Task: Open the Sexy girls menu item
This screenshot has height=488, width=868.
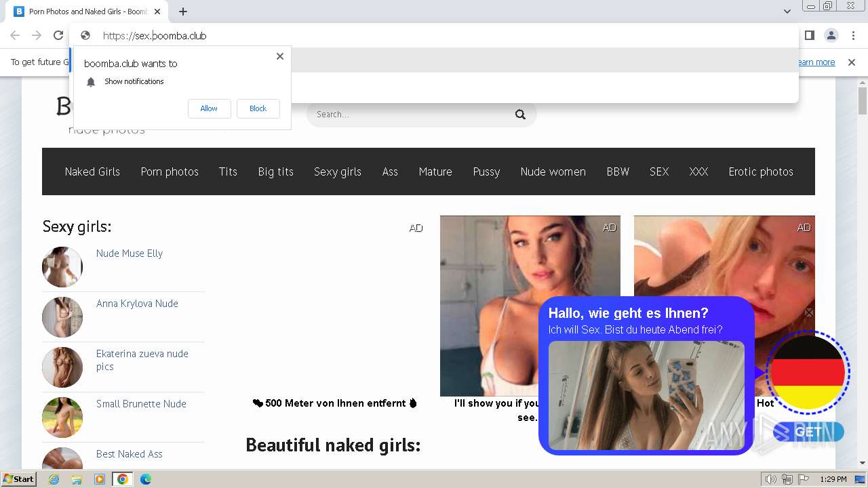Action: tap(338, 171)
